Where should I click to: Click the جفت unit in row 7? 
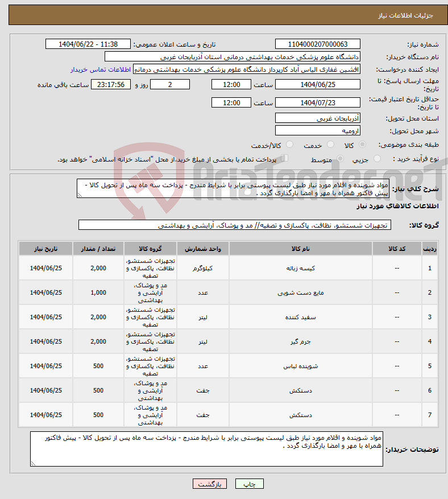pyautogui.click(x=203, y=415)
